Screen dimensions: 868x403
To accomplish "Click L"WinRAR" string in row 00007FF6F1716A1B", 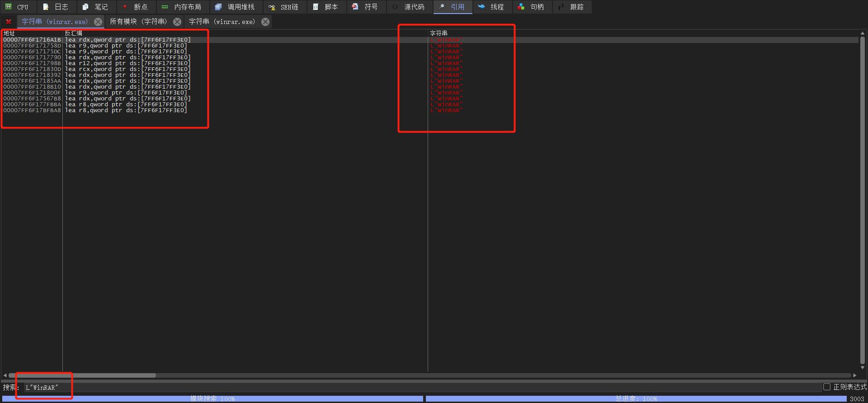I will (x=447, y=40).
